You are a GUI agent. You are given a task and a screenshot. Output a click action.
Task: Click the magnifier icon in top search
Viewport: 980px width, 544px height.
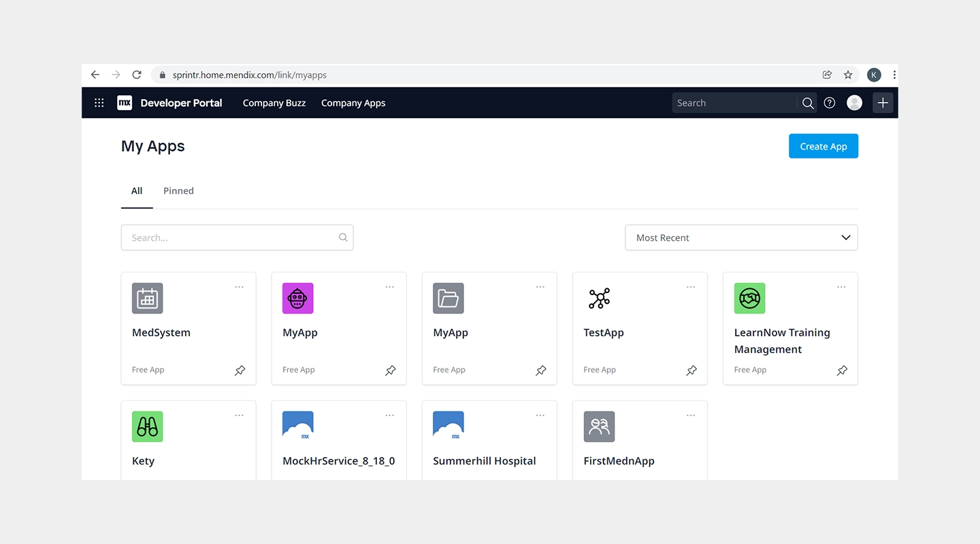(808, 103)
